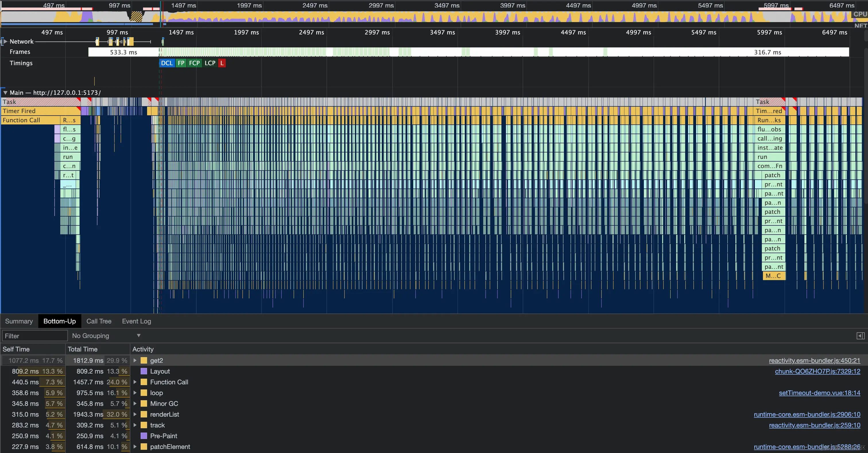The width and height of the screenshot is (868, 453).
Task: Expand the patchElement activity row
Action: 135,447
